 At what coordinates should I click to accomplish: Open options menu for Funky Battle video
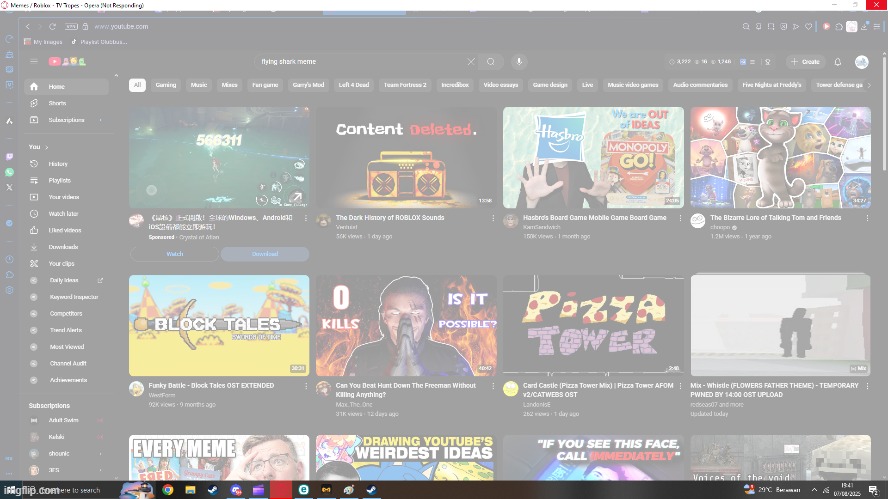click(x=306, y=386)
